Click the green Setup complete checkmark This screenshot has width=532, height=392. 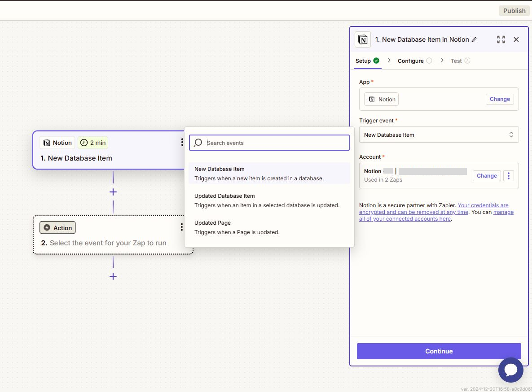[x=376, y=61]
